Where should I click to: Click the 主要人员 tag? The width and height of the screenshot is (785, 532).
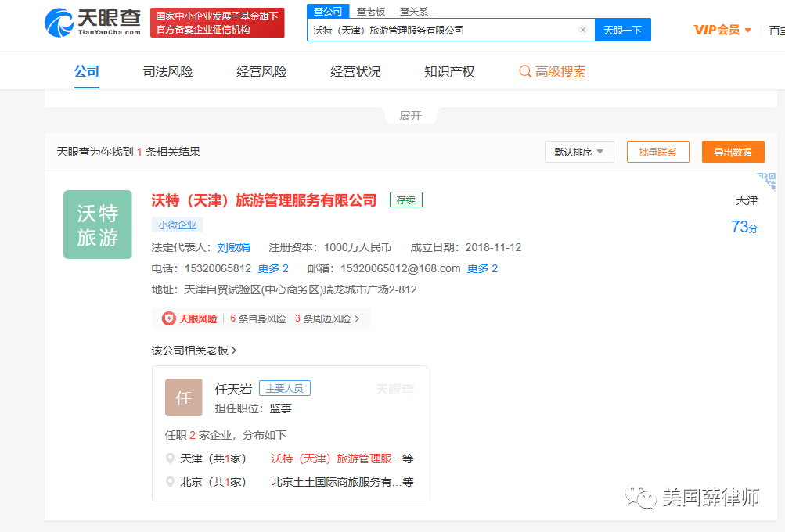click(284, 388)
